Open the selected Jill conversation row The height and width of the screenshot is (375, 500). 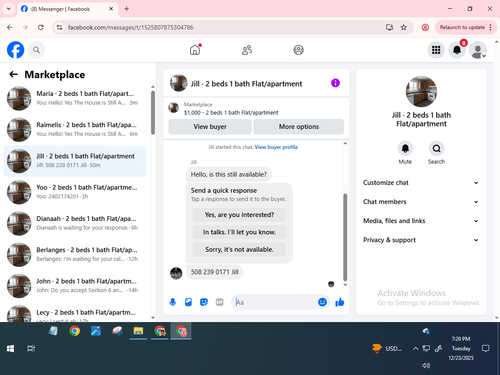75,161
